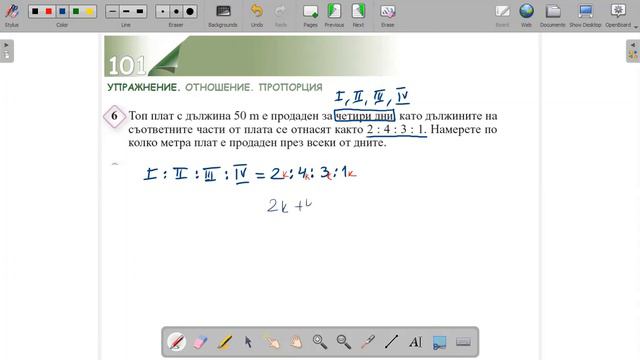Click the page number 101 header
The width and height of the screenshot is (640, 360).
coord(127,65)
